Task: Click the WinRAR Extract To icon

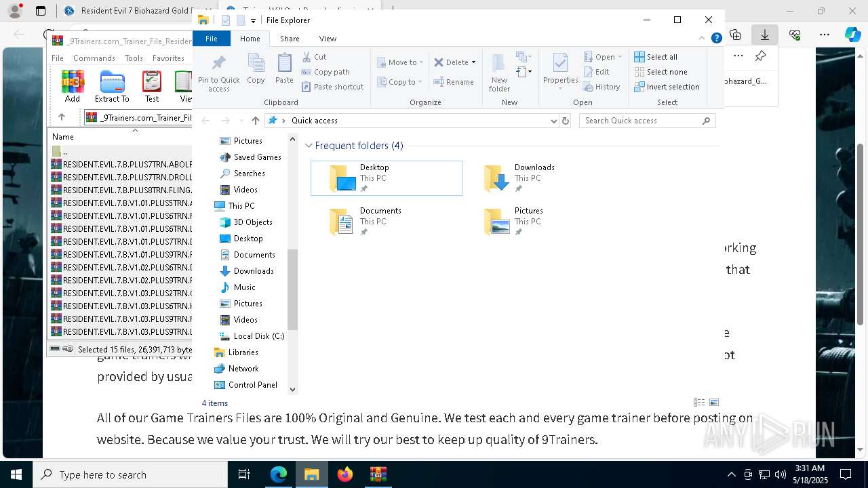Action: point(112,87)
